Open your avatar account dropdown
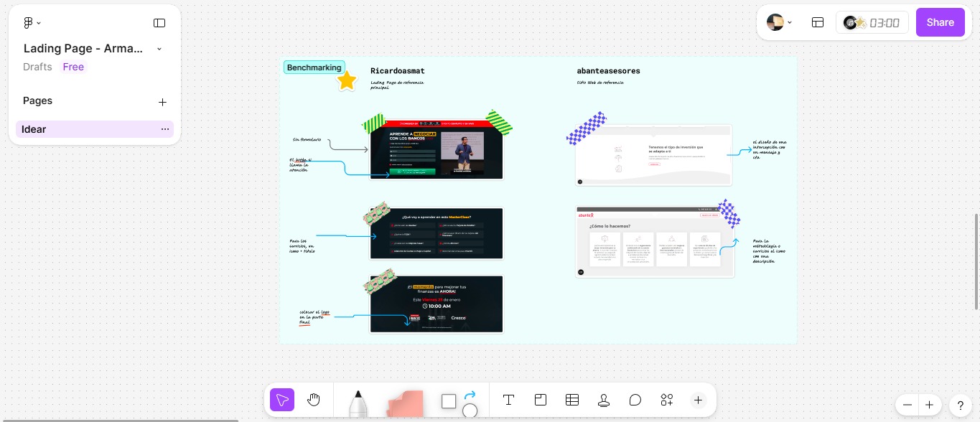Screen dimensions: 980x422 pos(780,22)
